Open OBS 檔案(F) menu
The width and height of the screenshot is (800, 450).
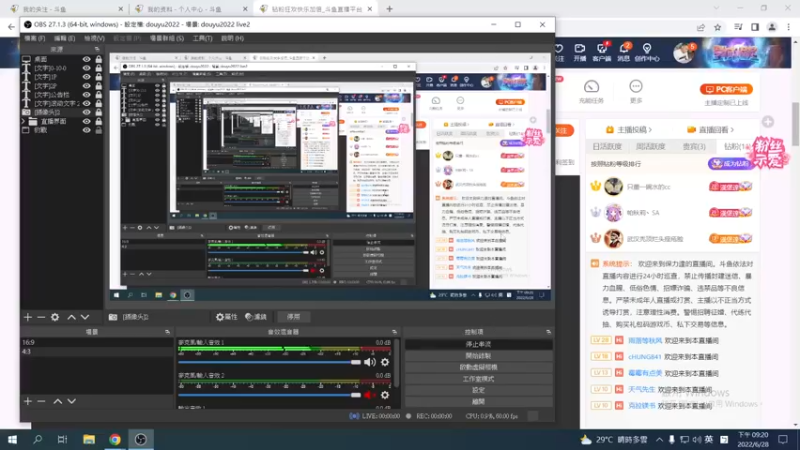click(35, 38)
